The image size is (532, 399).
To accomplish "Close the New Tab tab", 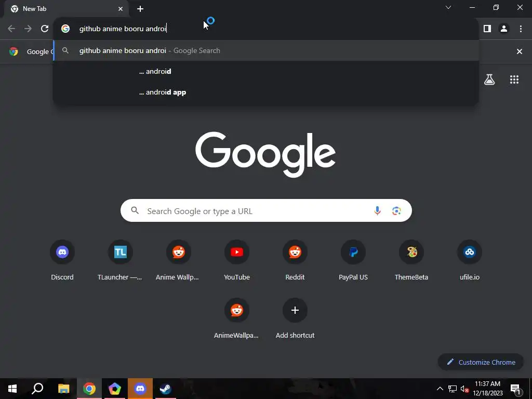I will (121, 9).
